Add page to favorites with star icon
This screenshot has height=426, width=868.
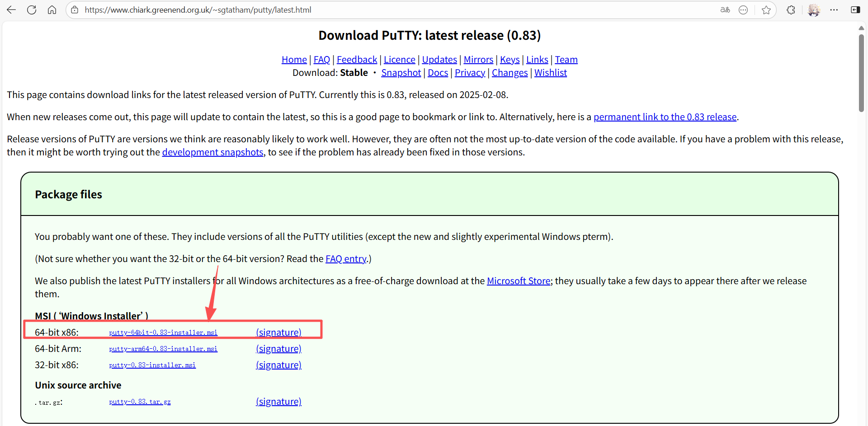point(766,10)
